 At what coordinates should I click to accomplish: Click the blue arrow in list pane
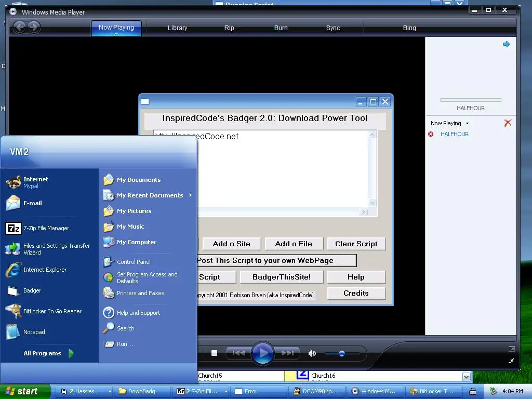506,44
